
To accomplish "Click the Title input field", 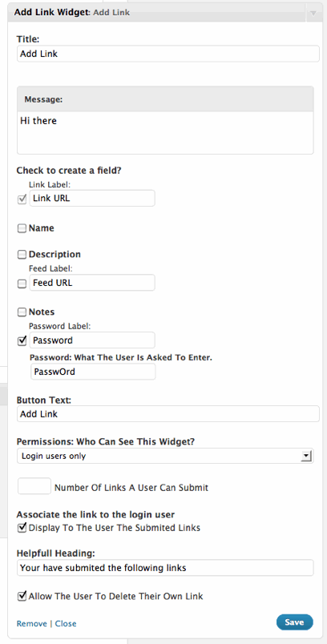I will (x=168, y=54).
